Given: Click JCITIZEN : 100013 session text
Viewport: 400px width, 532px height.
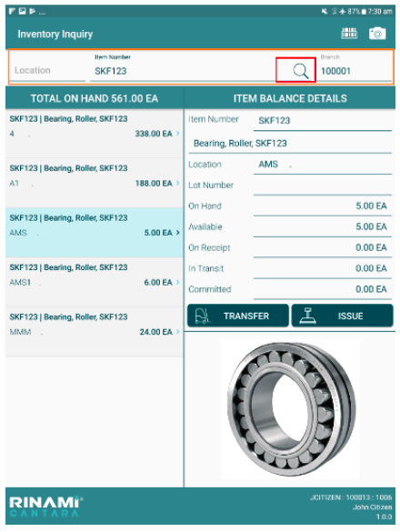Looking at the screenshot, I should (351, 497).
